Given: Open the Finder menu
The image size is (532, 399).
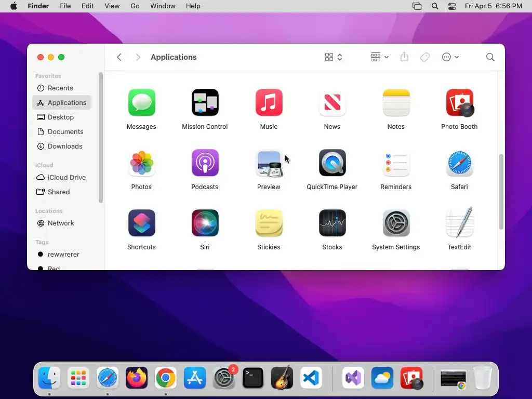Looking at the screenshot, I should [38, 6].
